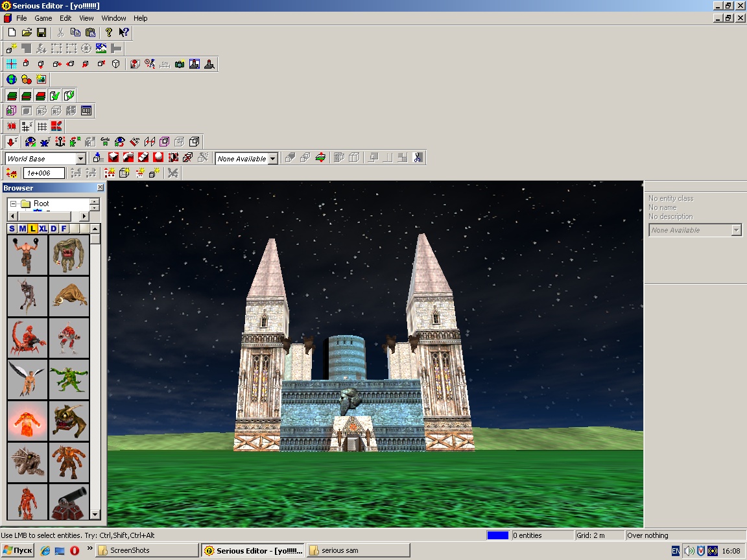Viewport: 747px width, 560px height.
Task: Open the entity panel None Available dropdown
Action: click(737, 230)
